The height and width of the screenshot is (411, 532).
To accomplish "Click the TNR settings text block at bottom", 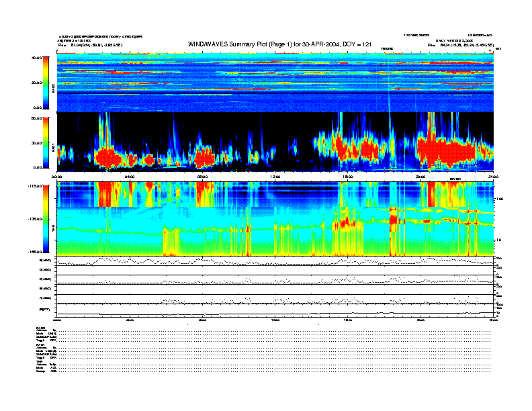I will pos(48,366).
